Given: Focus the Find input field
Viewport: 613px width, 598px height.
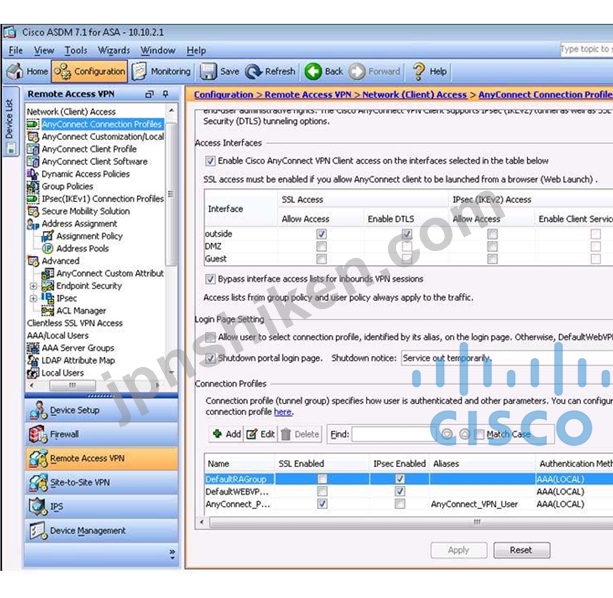Looking at the screenshot, I should (x=393, y=434).
